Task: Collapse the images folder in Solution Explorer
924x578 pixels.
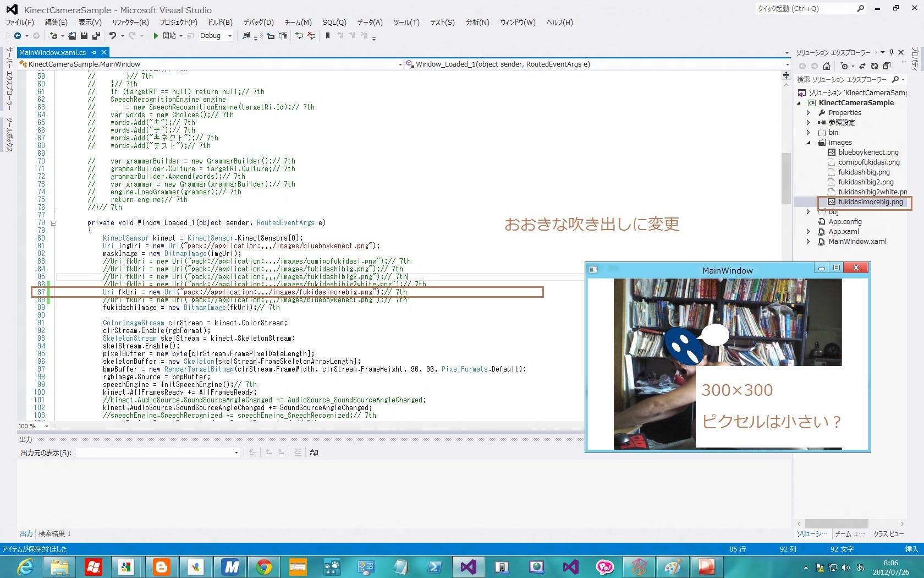Action: (809, 143)
